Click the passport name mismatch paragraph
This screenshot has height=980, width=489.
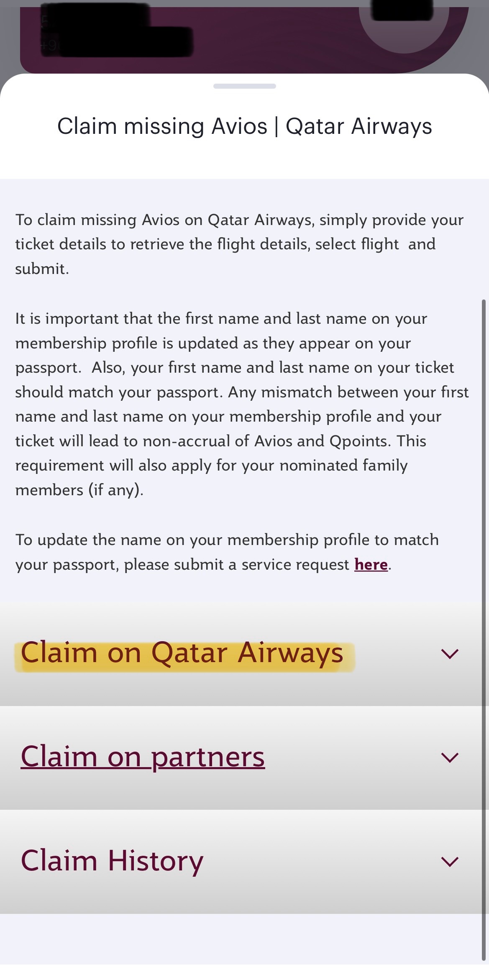point(238,404)
